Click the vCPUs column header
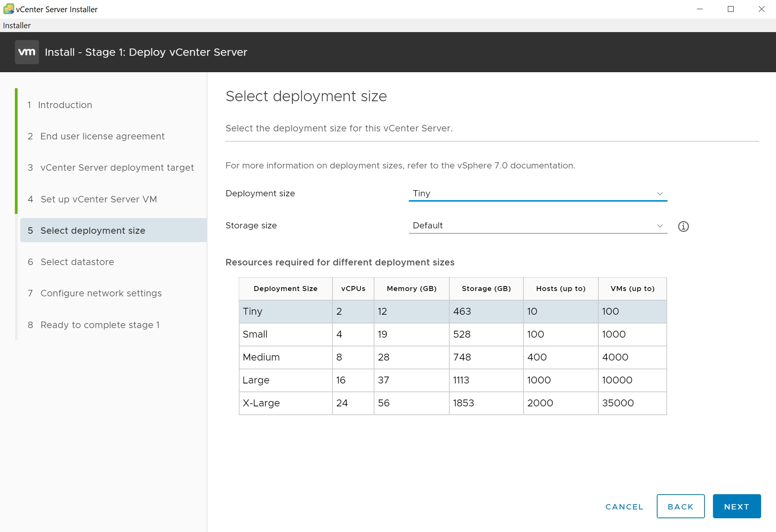776x532 pixels. point(353,289)
